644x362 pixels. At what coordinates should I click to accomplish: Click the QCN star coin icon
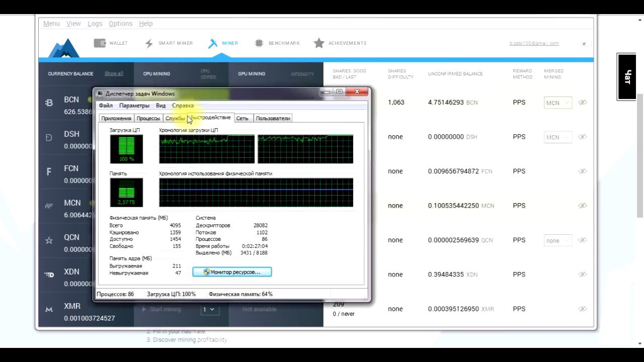click(49, 240)
